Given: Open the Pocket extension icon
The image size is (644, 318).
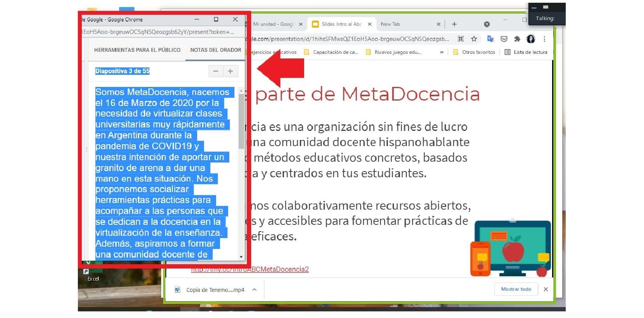Looking at the screenshot, I should click(504, 39).
